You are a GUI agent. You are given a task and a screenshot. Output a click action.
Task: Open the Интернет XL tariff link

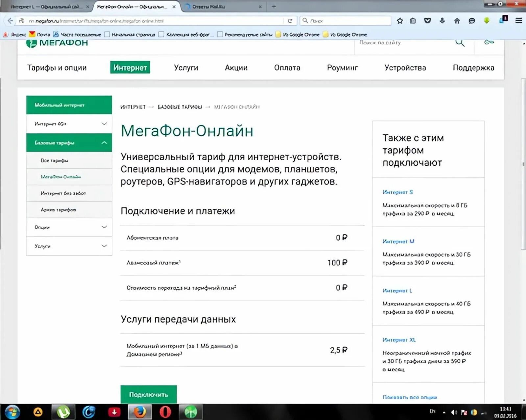pyautogui.click(x=399, y=340)
